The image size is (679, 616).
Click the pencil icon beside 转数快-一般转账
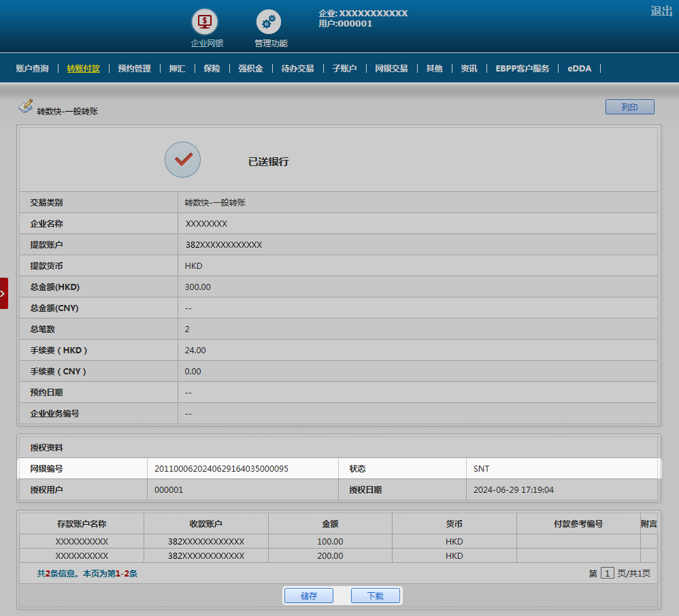tap(25, 106)
